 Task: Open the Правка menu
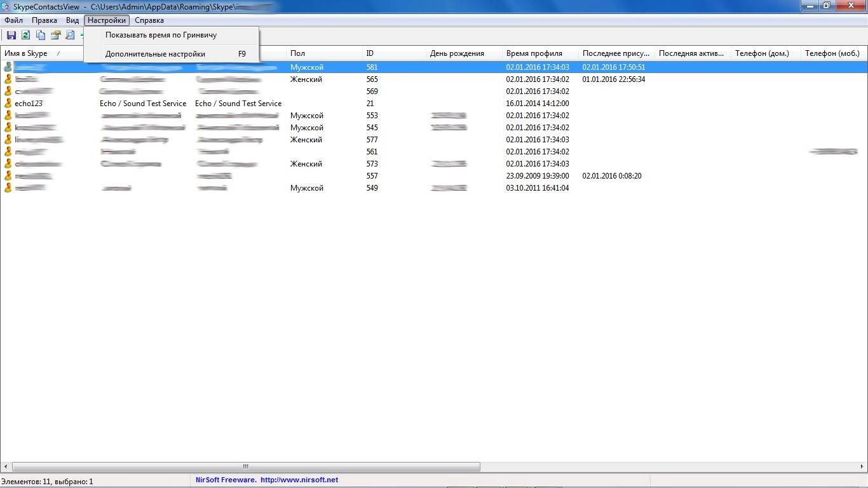(x=44, y=20)
